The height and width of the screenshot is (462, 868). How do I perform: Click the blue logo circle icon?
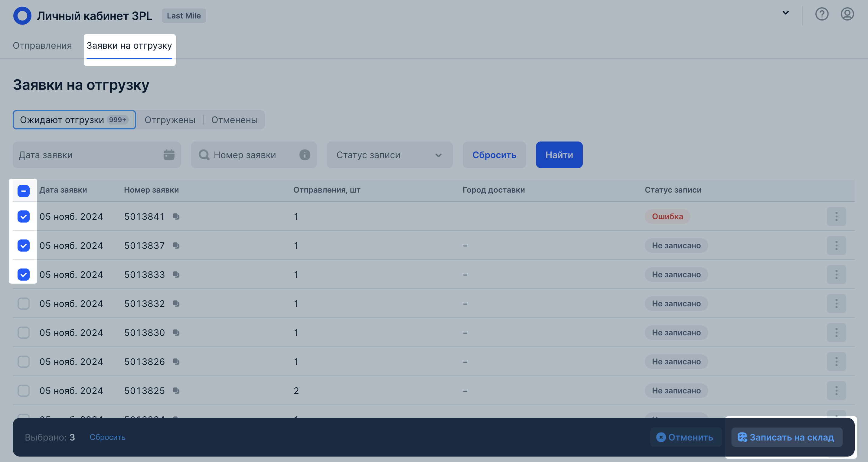[x=22, y=16]
